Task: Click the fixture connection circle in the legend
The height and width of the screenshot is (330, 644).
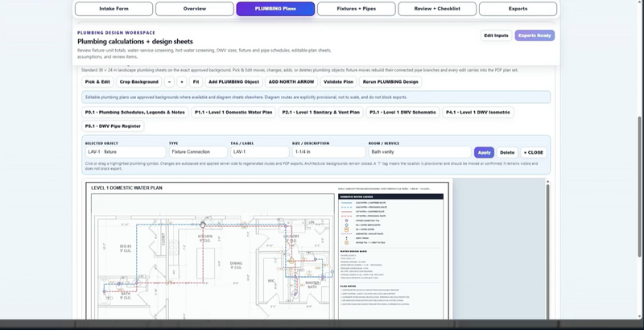Action: (x=347, y=221)
